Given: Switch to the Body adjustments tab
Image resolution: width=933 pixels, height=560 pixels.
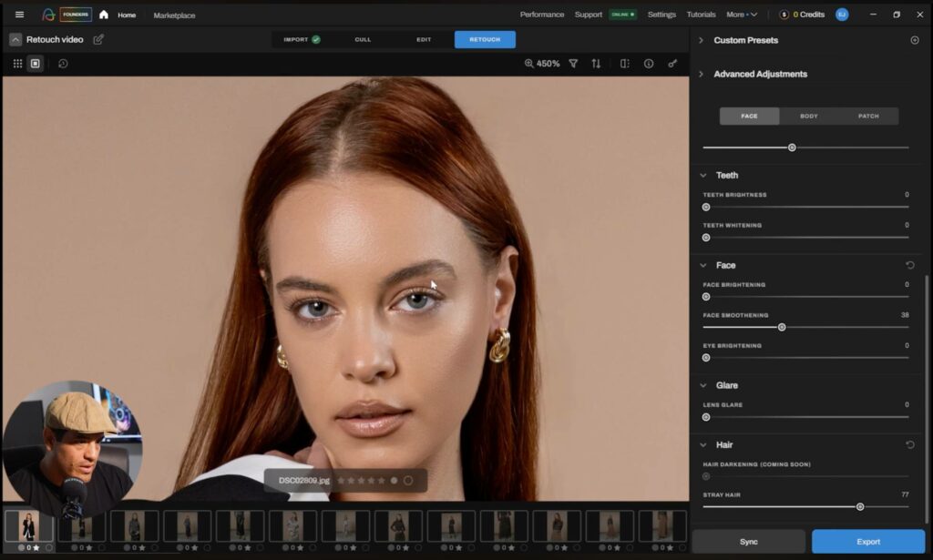Looking at the screenshot, I should pos(809,116).
